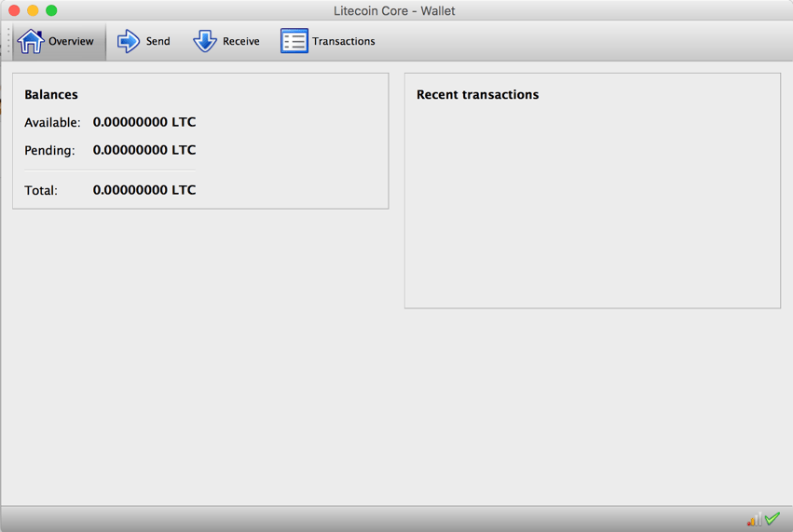This screenshot has width=793, height=532.
Task: Click the green sync checkmark icon
Action: coord(772,519)
